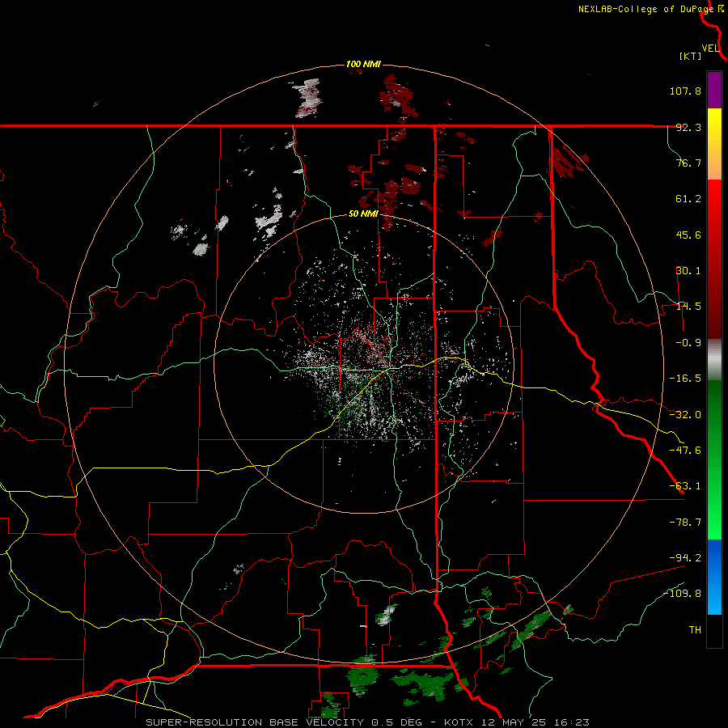Click the -32.0 velocity scale value
The width and height of the screenshot is (728, 728).
coord(685,415)
